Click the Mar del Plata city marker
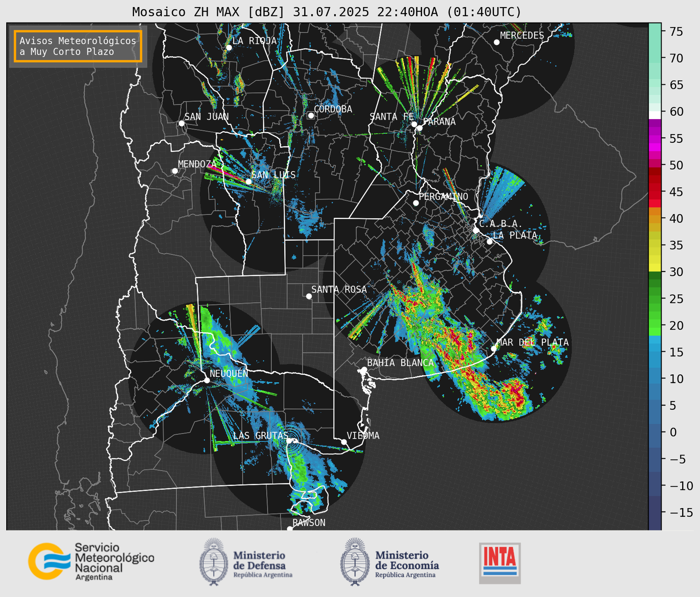The width and height of the screenshot is (700, 597). (494, 349)
